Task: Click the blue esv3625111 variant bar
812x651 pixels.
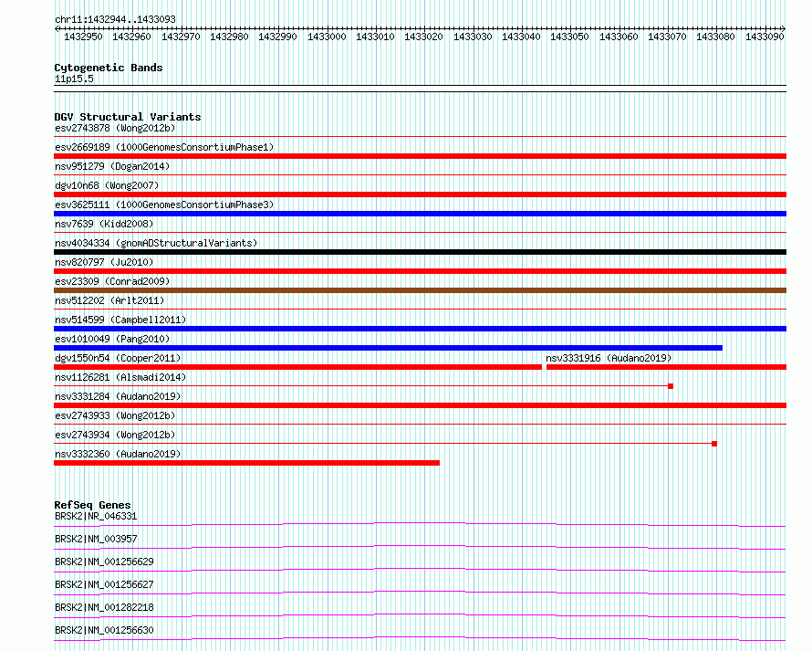Action: [420, 214]
